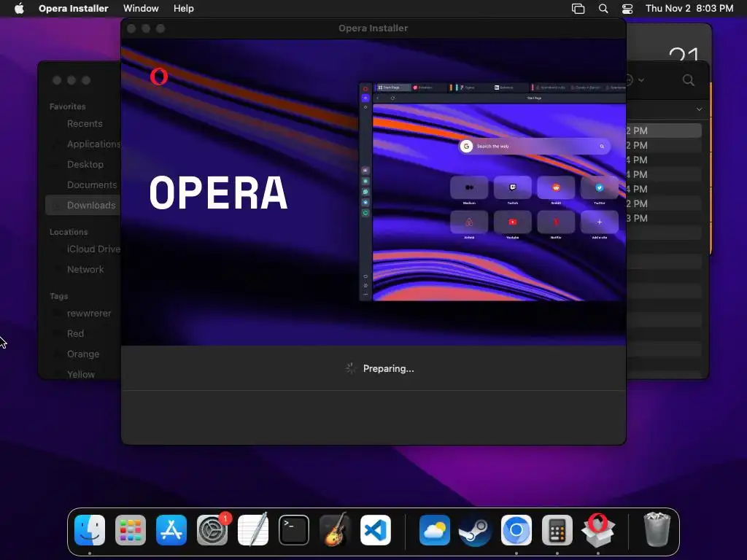Click Opera Installer icon in the Dock

point(598,530)
